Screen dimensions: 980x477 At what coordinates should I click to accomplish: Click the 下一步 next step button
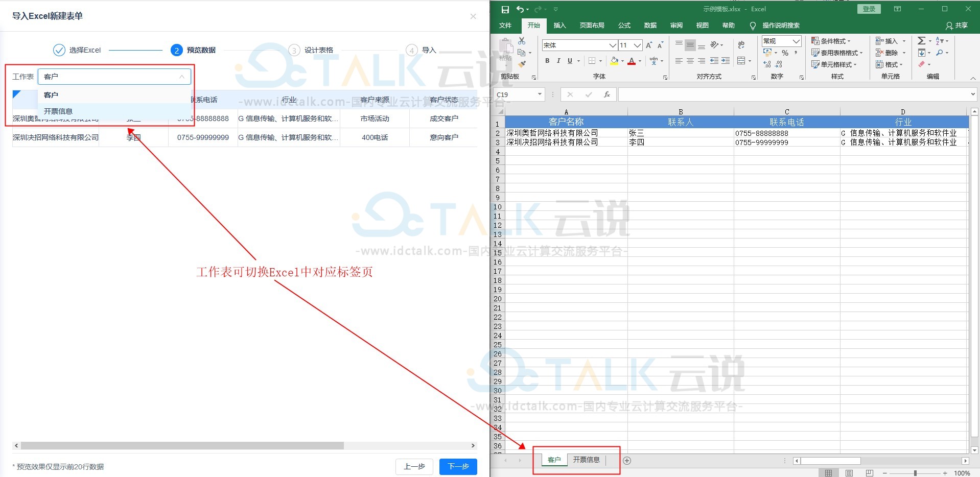[458, 466]
